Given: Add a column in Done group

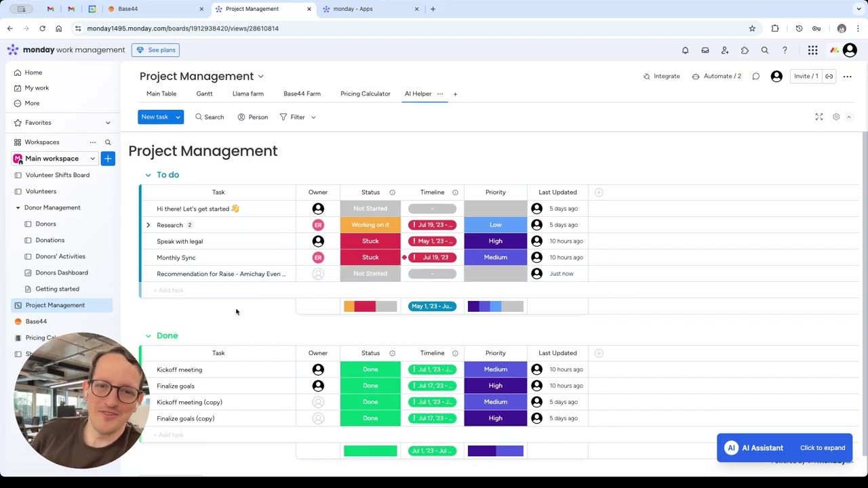Looking at the screenshot, I should (x=599, y=353).
